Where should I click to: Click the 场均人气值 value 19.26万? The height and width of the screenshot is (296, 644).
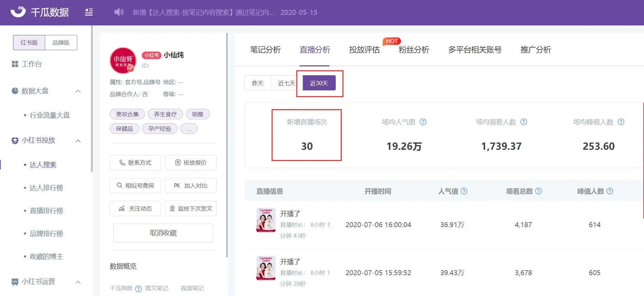click(x=404, y=146)
